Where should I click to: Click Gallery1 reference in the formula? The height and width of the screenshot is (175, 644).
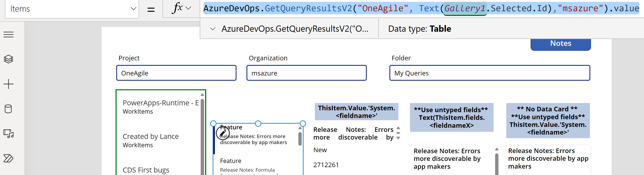[465, 9]
